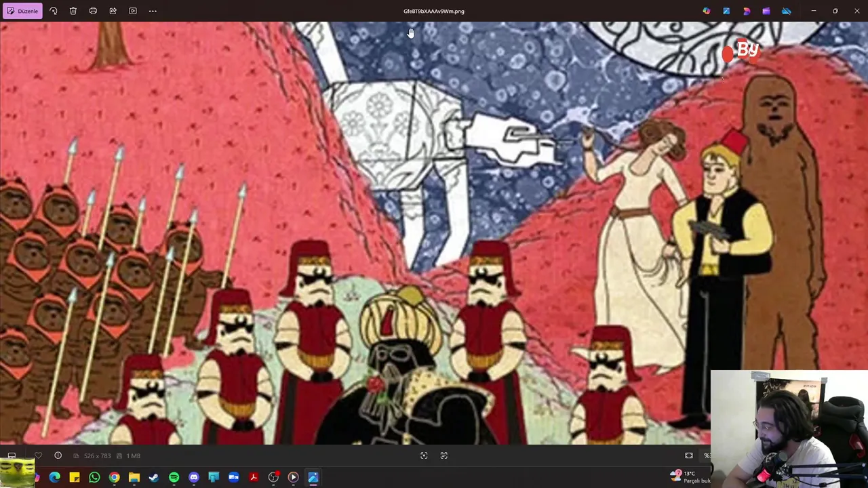Click the GfeBT9bXAAAv9Wm.png file name title
Screen dimensions: 868x488
[x=434, y=11]
